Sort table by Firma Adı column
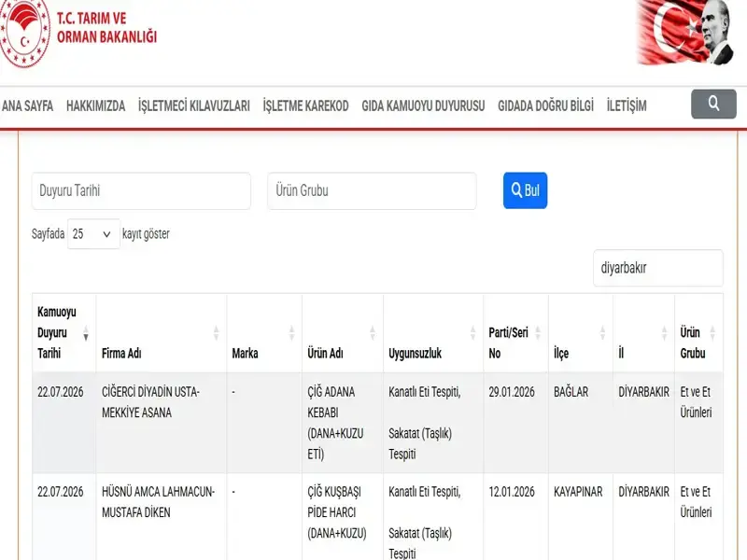Image resolution: width=747 pixels, height=560 pixels. 161,333
